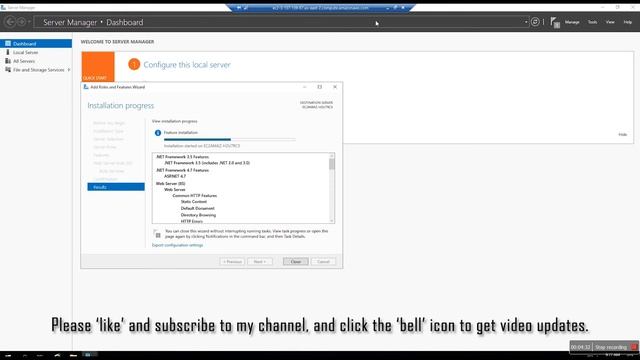The width and height of the screenshot is (640, 360).
Task: Click the feature list scroll up arrow
Action: point(332,156)
